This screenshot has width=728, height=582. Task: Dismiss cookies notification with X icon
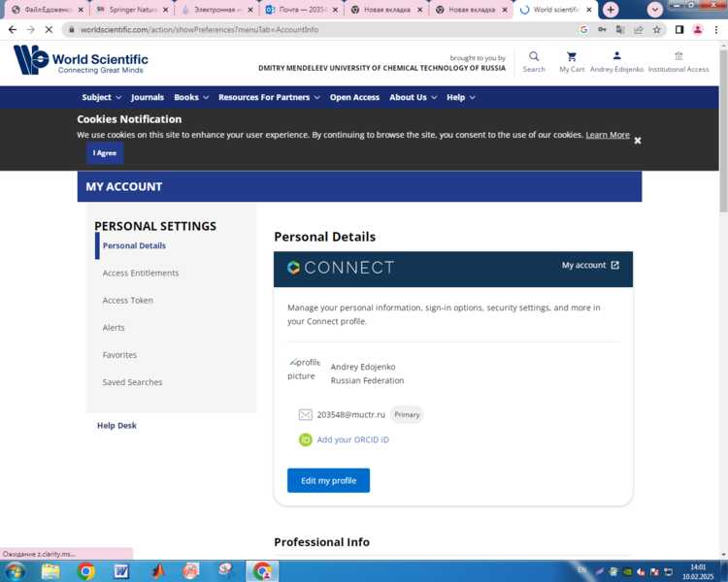(x=638, y=141)
